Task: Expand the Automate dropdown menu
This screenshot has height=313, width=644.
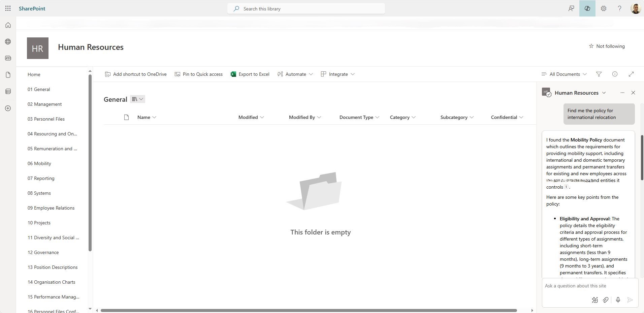Action: [295, 74]
